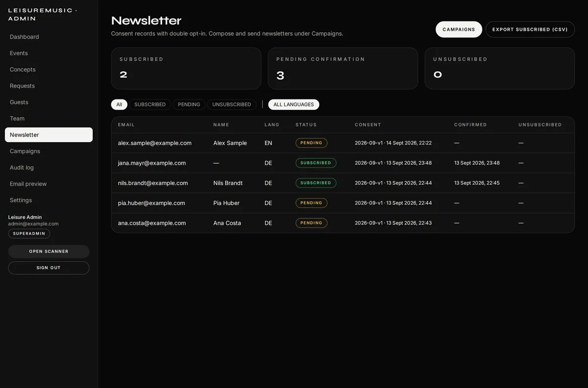Click EN language for Alex Sample
This screenshot has width=588, height=388.
(x=268, y=143)
